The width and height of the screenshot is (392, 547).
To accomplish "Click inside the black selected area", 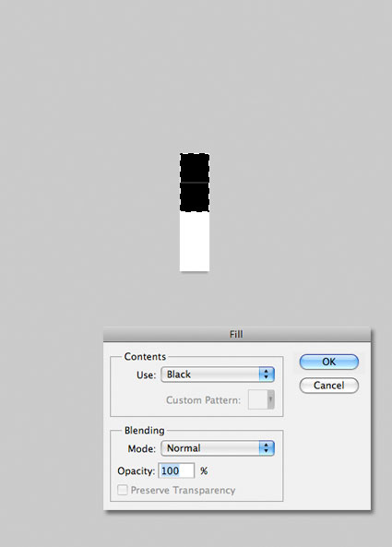I will [195, 183].
